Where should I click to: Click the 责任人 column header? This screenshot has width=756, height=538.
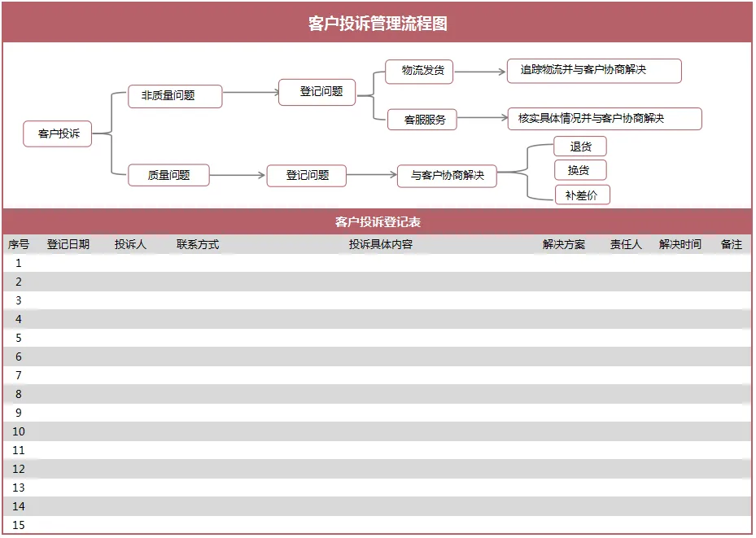[x=626, y=244]
